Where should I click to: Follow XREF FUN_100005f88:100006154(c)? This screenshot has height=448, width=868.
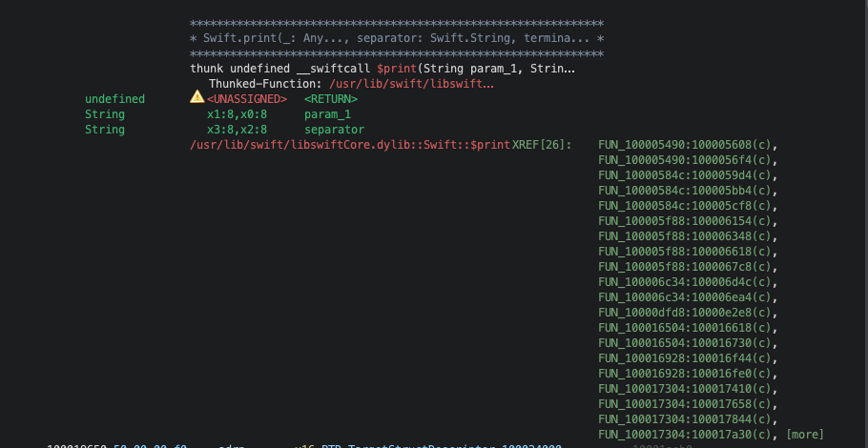[x=685, y=221]
